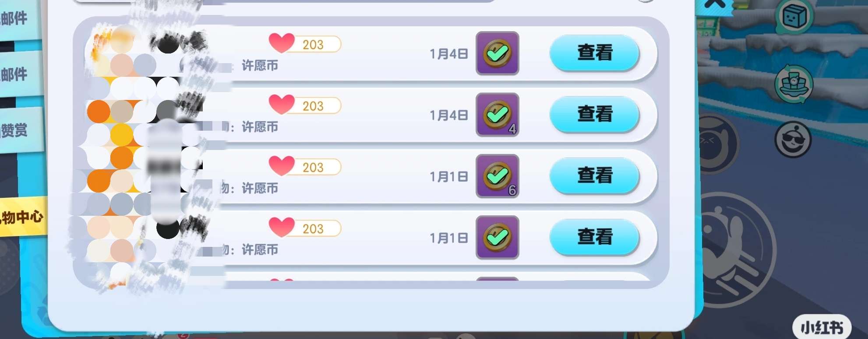Tap the checkmark coin labeled 6
This screenshot has width=868, height=339.
click(x=498, y=176)
